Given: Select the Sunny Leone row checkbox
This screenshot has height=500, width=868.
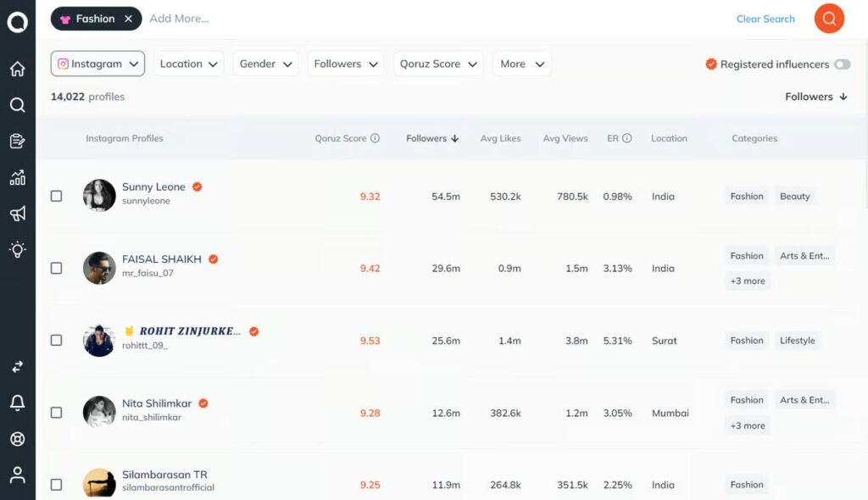Looking at the screenshot, I should point(57,196).
